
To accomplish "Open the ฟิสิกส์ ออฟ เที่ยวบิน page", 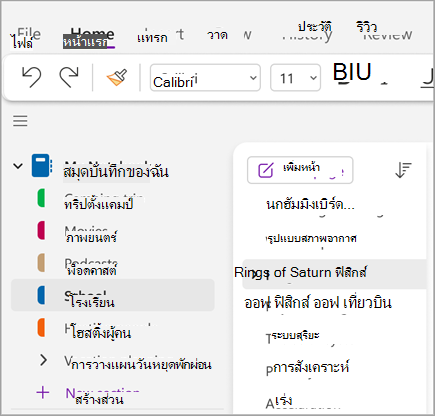I will tap(318, 303).
